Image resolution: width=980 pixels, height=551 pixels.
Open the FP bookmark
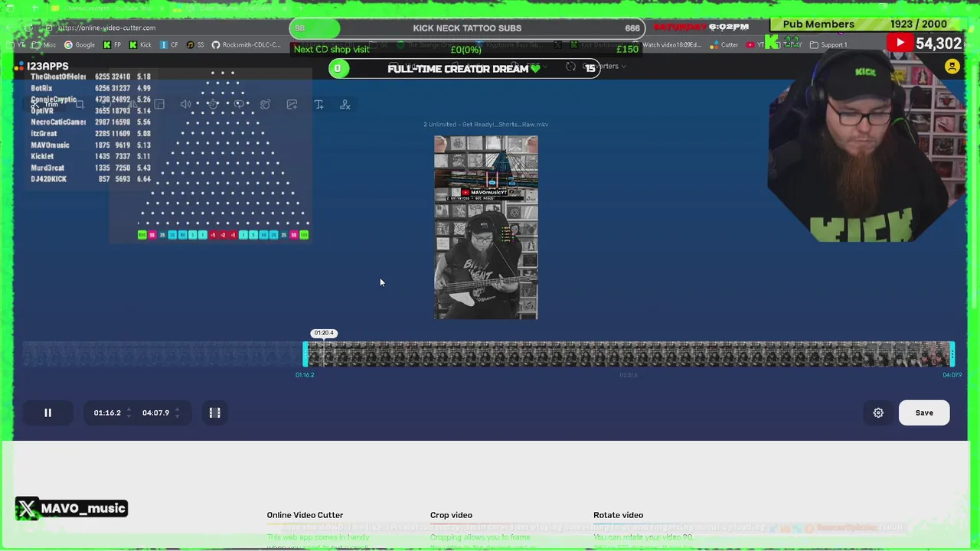click(112, 44)
